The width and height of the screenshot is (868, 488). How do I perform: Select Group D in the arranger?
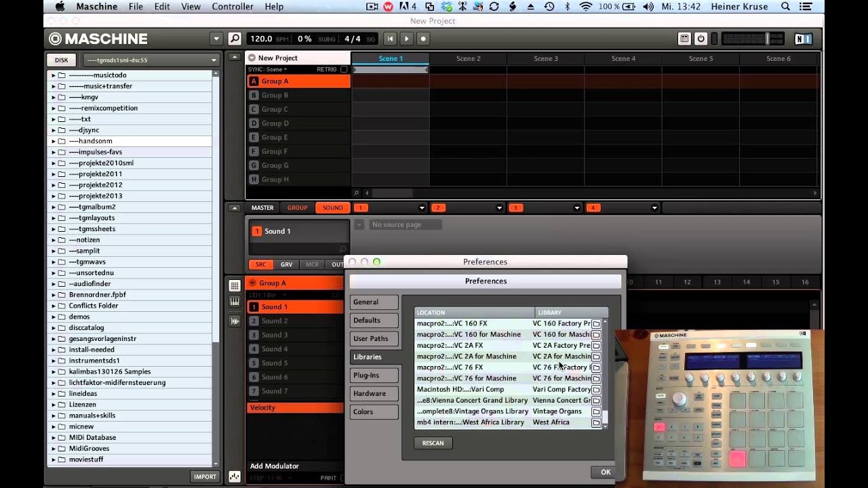coord(298,123)
